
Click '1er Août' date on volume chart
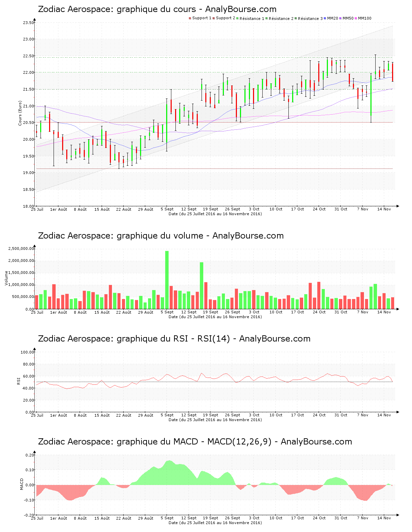coord(59,312)
